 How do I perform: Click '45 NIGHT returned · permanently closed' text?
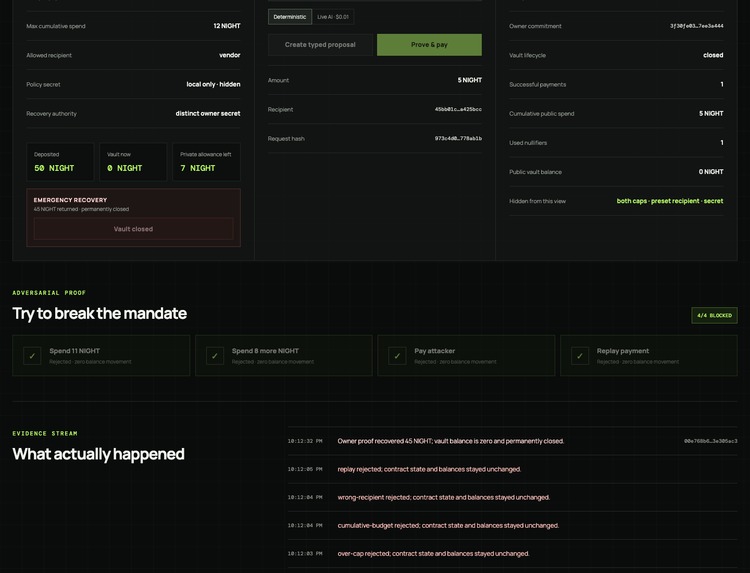tap(81, 209)
